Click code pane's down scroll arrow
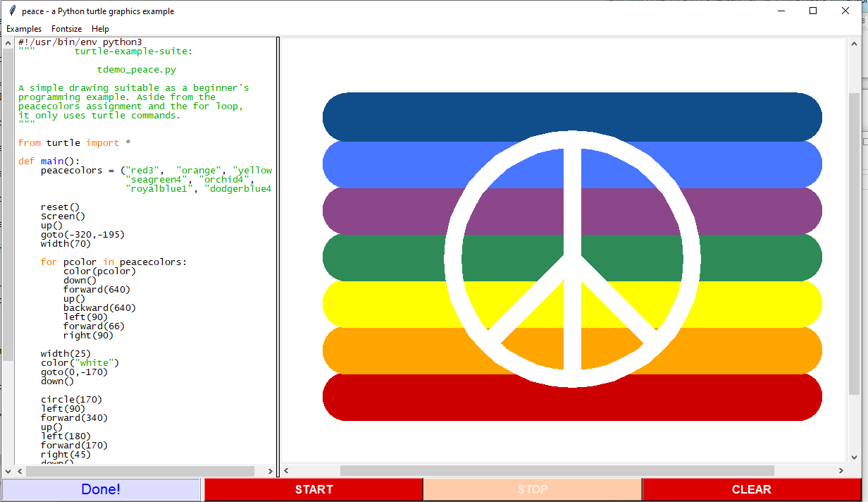This screenshot has height=502, width=868. coord(8,471)
